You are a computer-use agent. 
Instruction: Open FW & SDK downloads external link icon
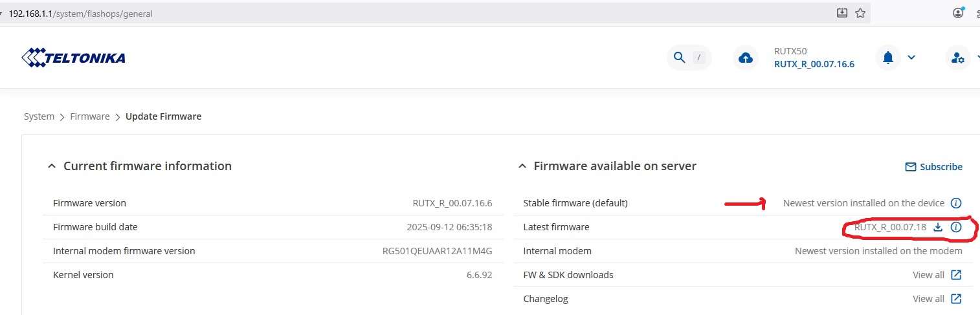956,275
